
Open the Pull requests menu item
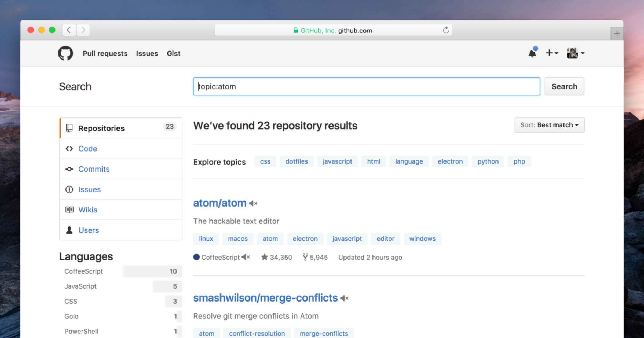[105, 53]
